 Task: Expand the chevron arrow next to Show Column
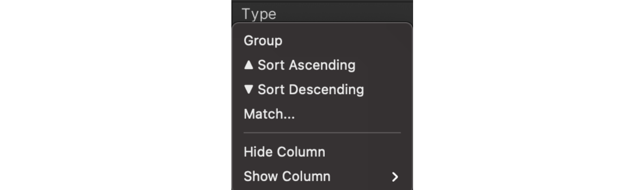click(395, 177)
